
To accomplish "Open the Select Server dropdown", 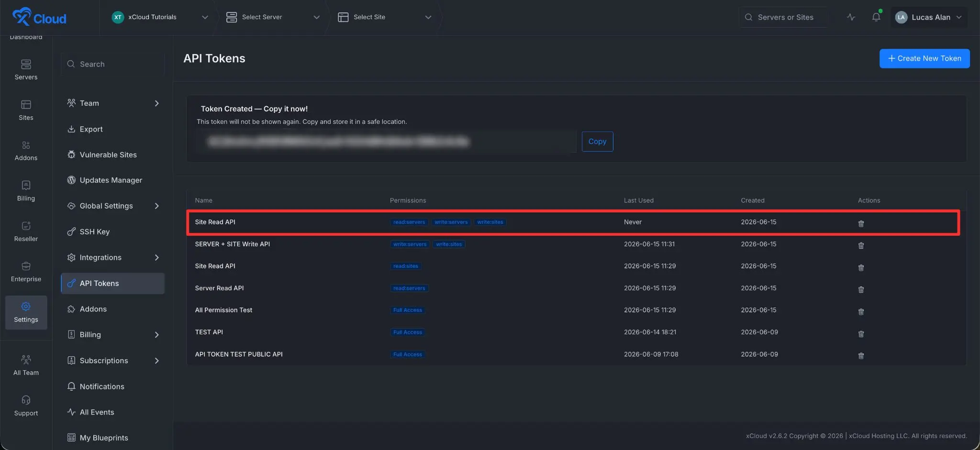I will [273, 17].
